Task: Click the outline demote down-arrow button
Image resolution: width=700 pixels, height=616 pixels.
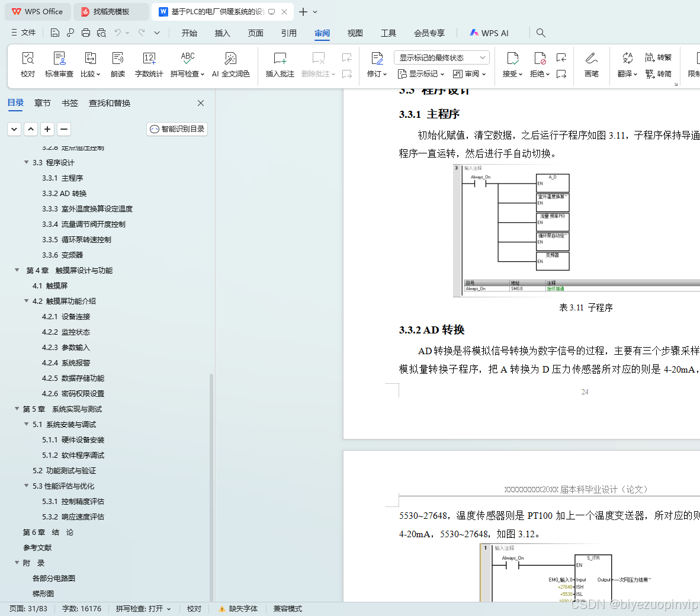Action: click(x=14, y=129)
